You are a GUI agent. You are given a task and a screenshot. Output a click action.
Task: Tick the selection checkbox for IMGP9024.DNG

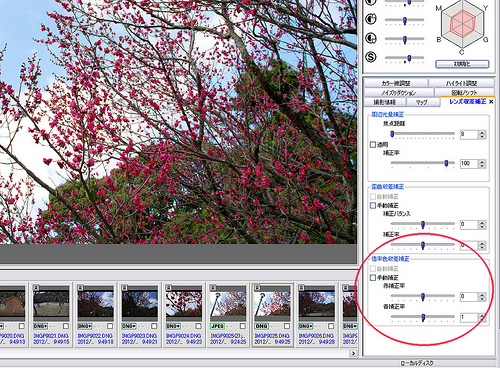pos(198,326)
